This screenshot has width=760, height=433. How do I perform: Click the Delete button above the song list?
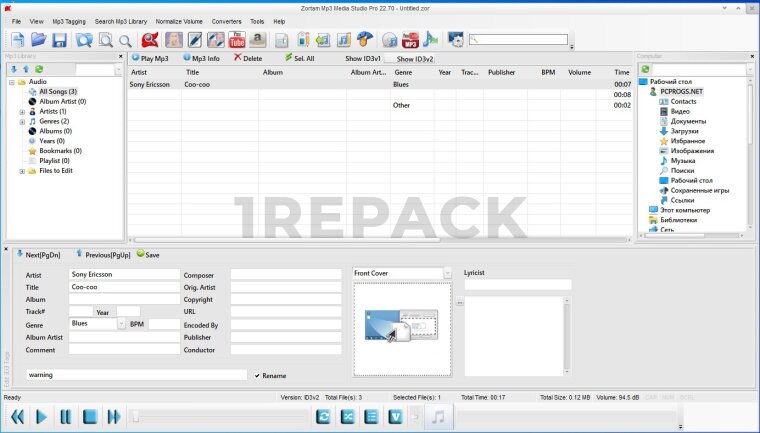[x=248, y=59]
